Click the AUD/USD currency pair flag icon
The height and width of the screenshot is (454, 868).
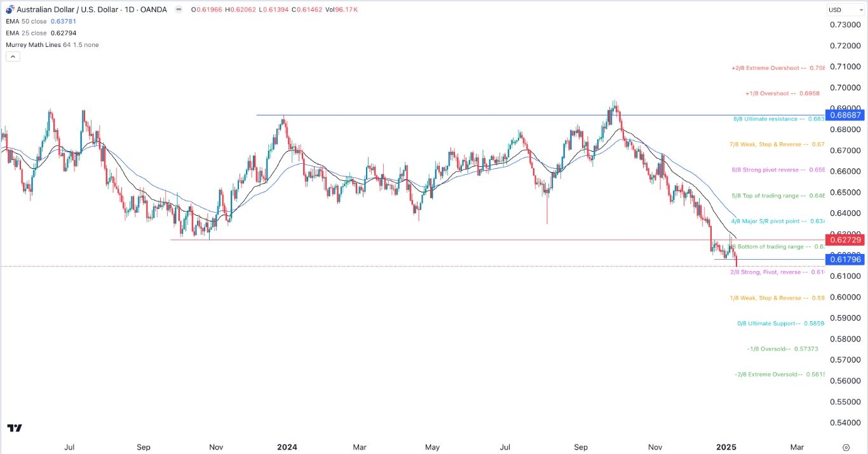(9, 9)
